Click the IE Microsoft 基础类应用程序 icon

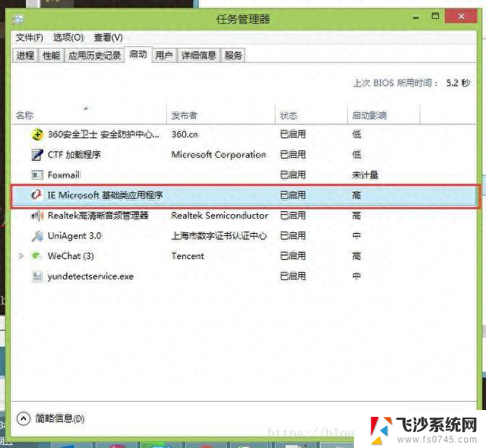click(36, 195)
